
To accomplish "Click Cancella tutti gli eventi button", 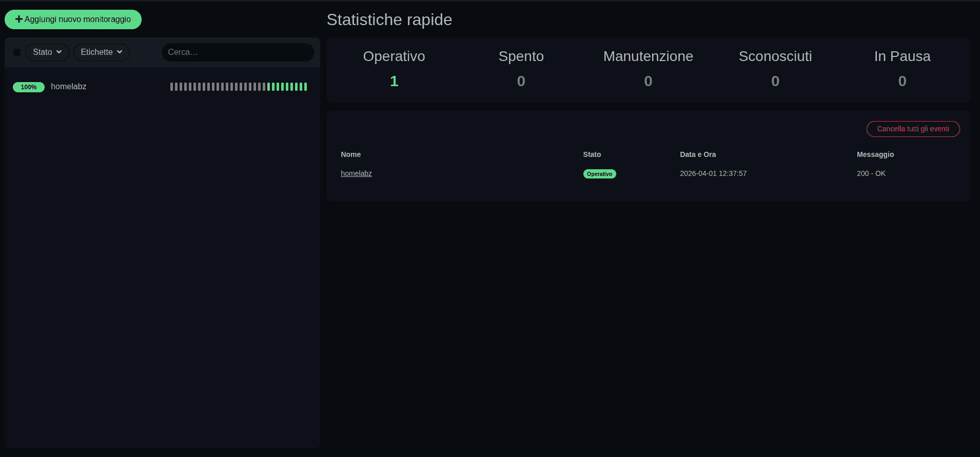I will click(913, 129).
